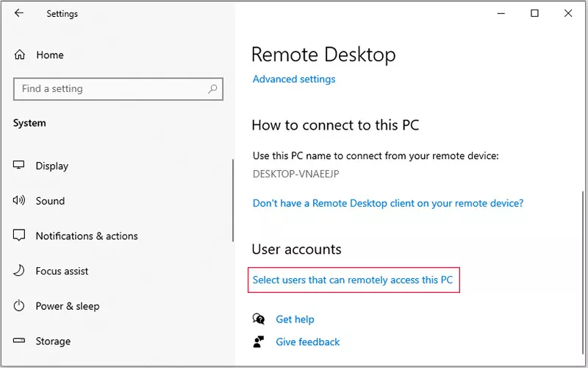Image resolution: width=588 pixels, height=368 pixels.
Task: Click the User accounts heading
Action: (x=297, y=250)
